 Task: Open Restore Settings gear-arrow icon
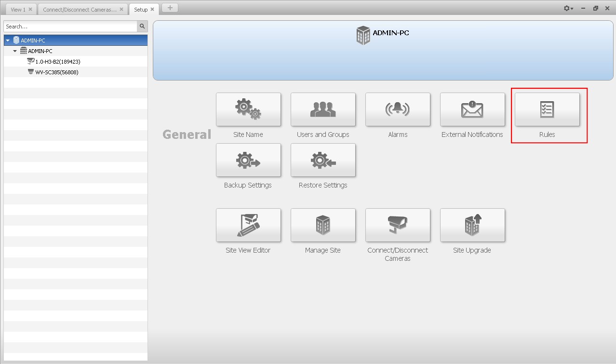323,160
